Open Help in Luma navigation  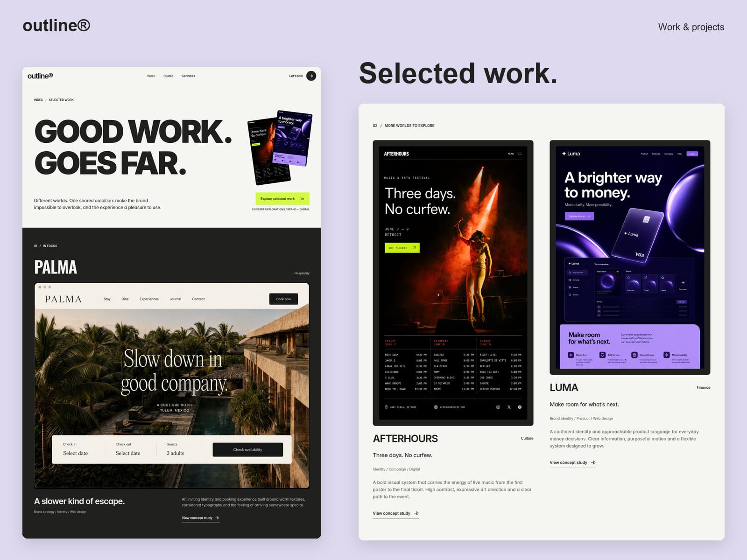tap(680, 154)
